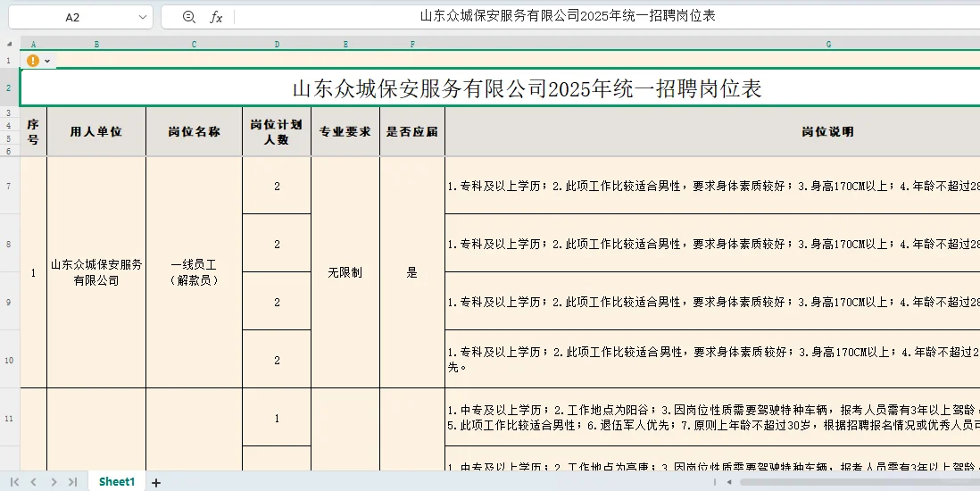
Task: Expand the error warning dropdown arrow
Action: (47, 61)
